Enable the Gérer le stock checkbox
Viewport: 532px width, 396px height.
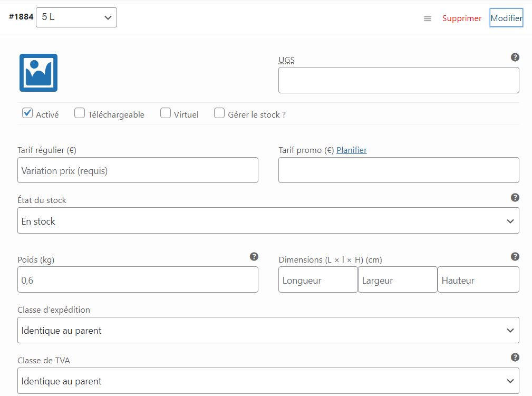(x=219, y=113)
